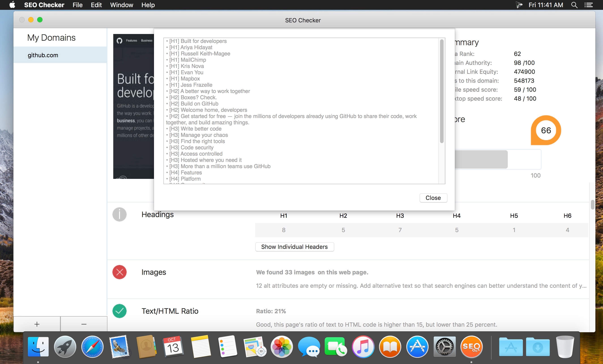
Task: Click the 474900 link equity value
Action: tap(524, 72)
